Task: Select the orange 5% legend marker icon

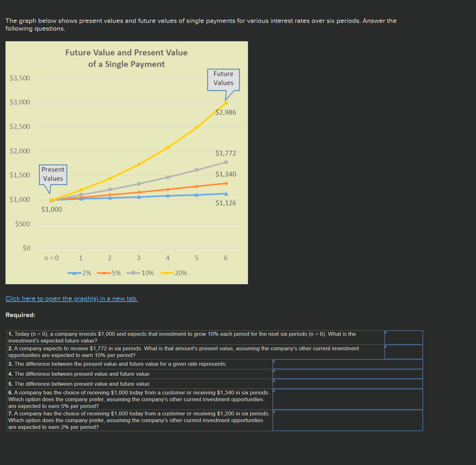Action: [x=104, y=273]
